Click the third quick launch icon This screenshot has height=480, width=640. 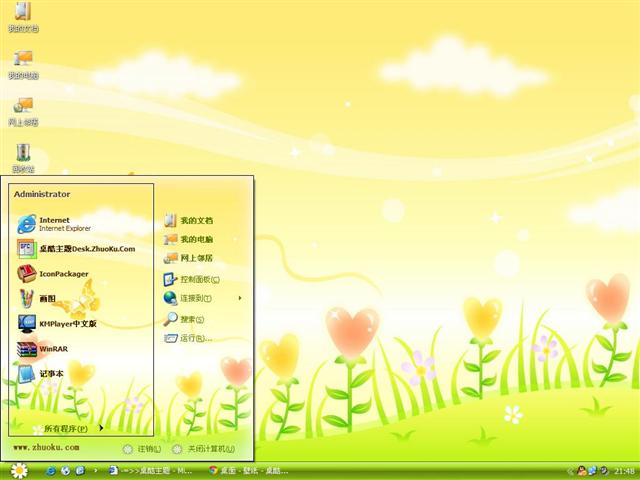pyautogui.click(x=80, y=471)
